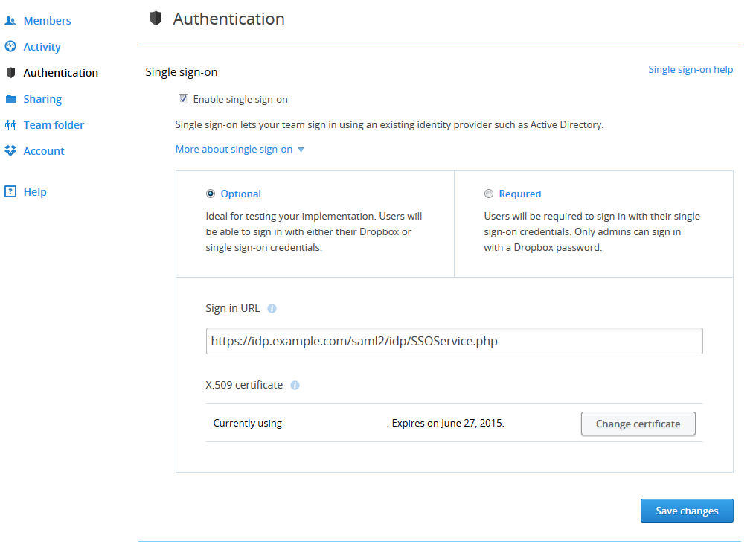This screenshot has height=559, width=756.
Task: Open the Sharing section
Action: pos(42,99)
